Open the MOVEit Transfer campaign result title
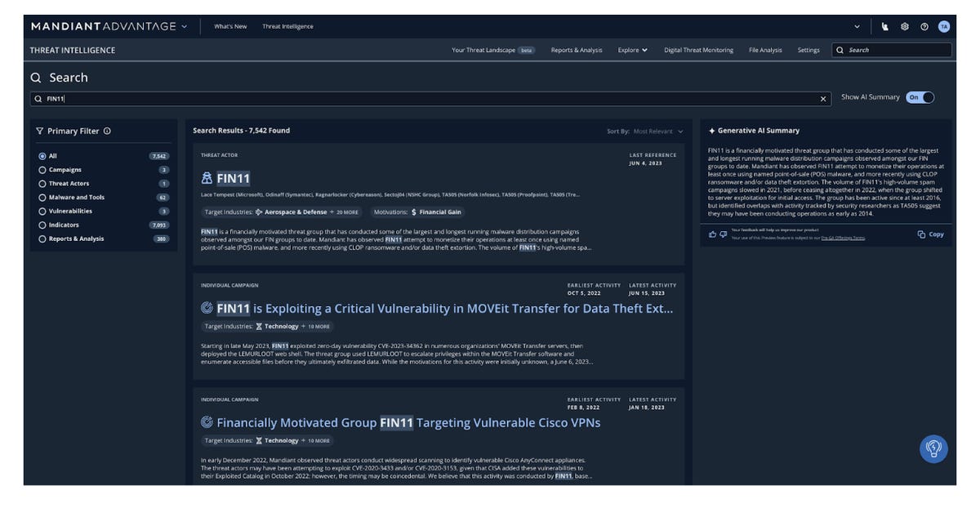This screenshot has height=508, width=980. pyautogui.click(x=445, y=309)
